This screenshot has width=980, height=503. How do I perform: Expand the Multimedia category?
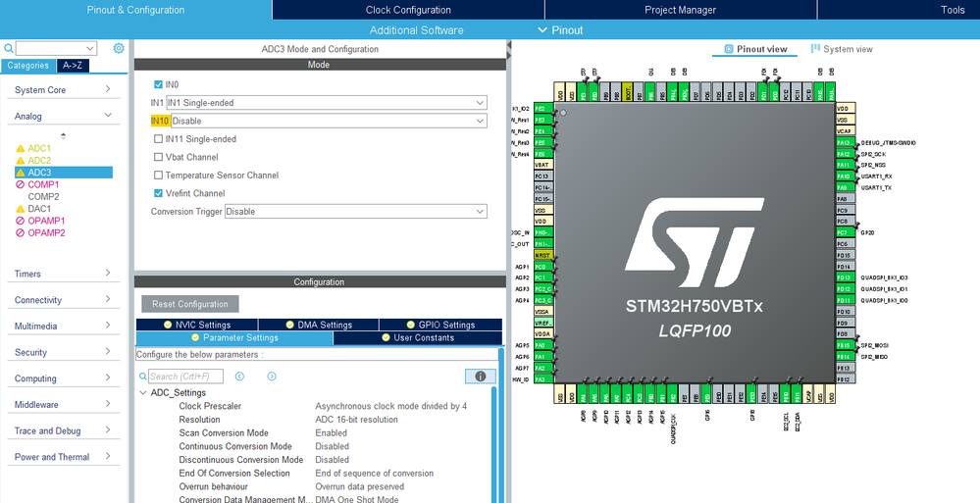point(63,327)
